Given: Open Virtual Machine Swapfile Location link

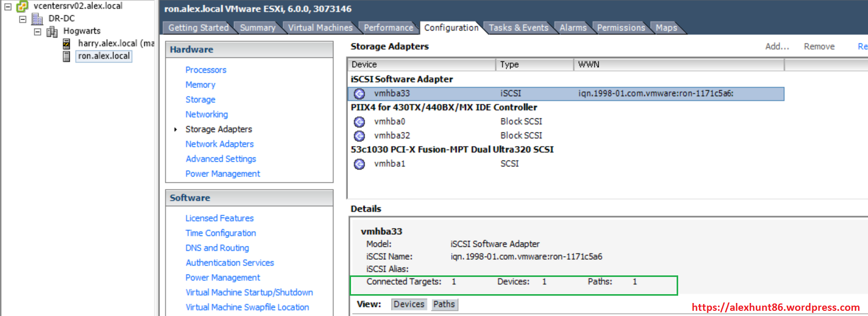Looking at the screenshot, I should (247, 307).
